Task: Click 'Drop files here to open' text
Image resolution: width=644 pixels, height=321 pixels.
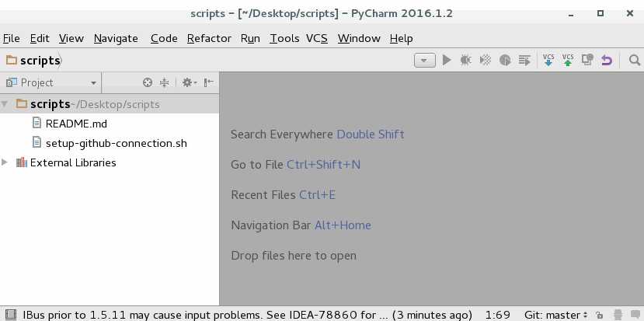Action: 294,256
